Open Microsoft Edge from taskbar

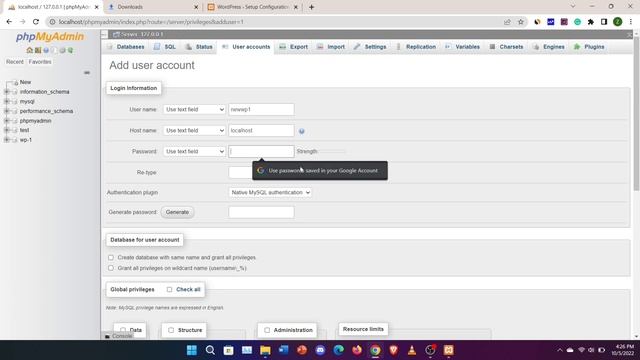tap(338, 350)
